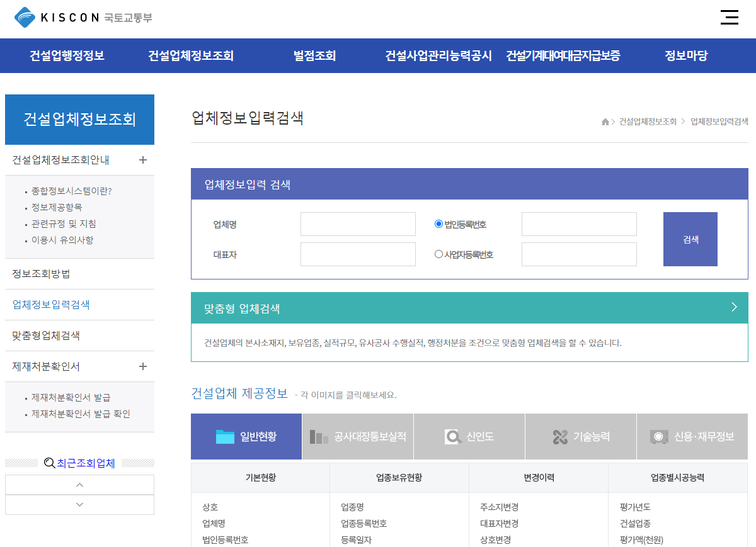Screen dimensions: 756x547
Task: Open the 정보제공항목 link
Action: (x=57, y=207)
